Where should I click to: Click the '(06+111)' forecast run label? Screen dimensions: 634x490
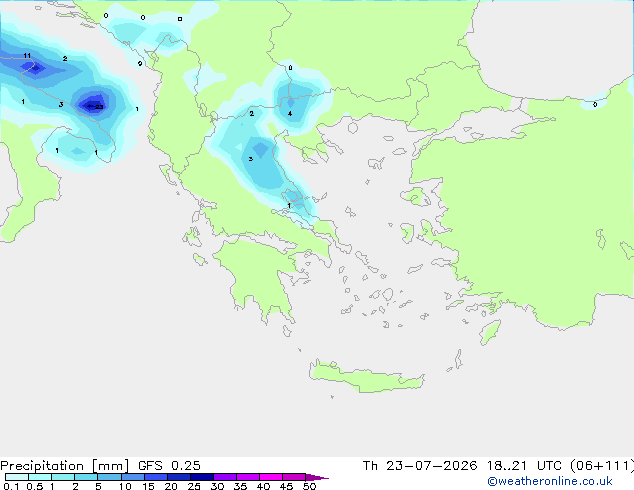click(602, 466)
